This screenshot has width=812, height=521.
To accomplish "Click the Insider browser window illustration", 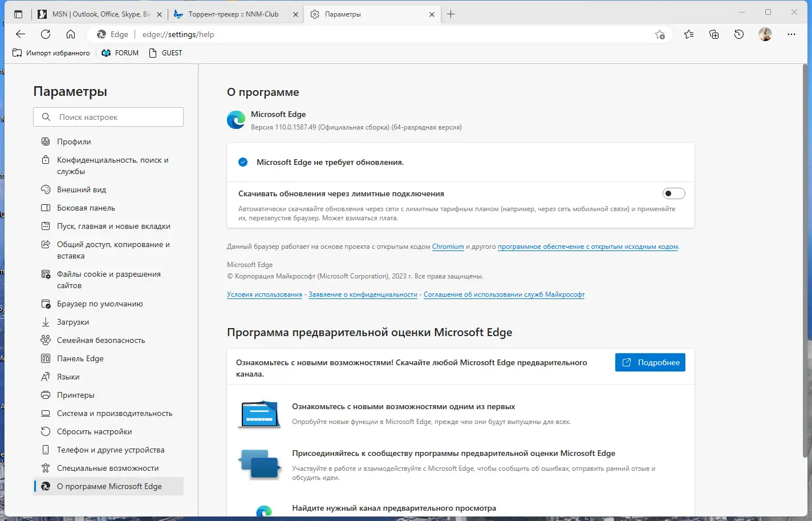I will click(x=259, y=414).
